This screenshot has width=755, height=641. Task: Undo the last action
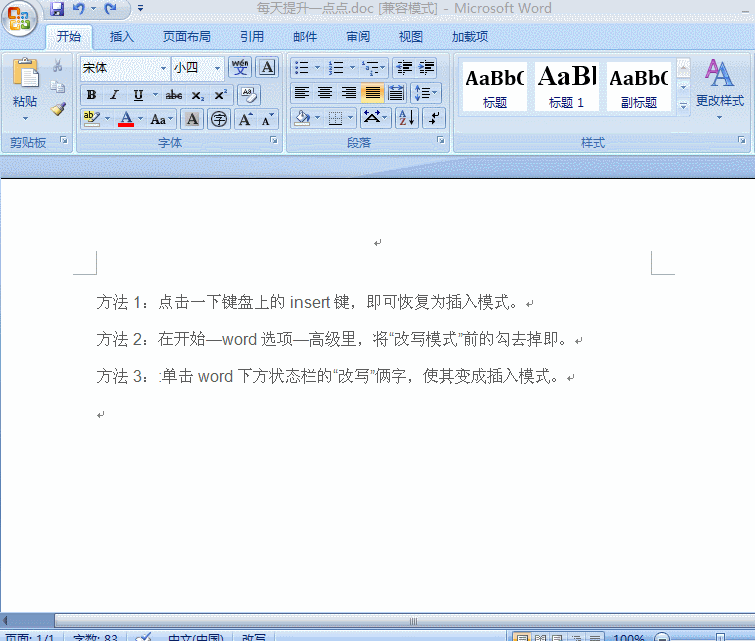pyautogui.click(x=79, y=9)
